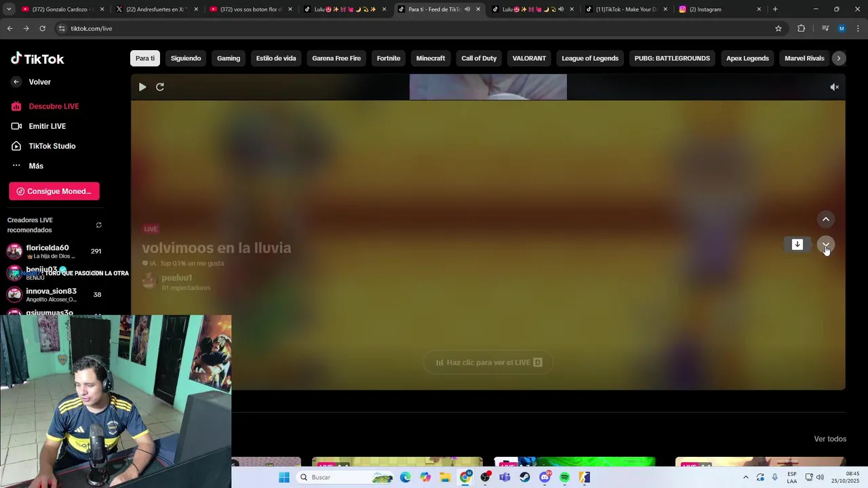The image size is (868, 488).
Task: Open the Chrome profile avatar
Action: click(x=842, y=28)
